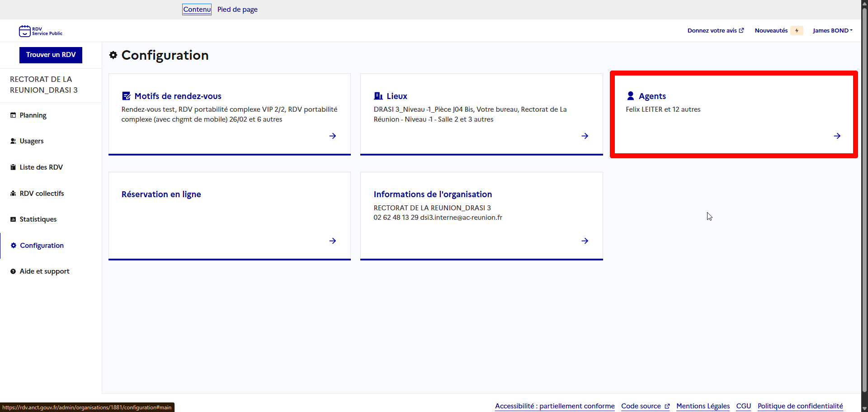Click the Usagers people icon in sidebar
The image size is (868, 412).
(13, 141)
